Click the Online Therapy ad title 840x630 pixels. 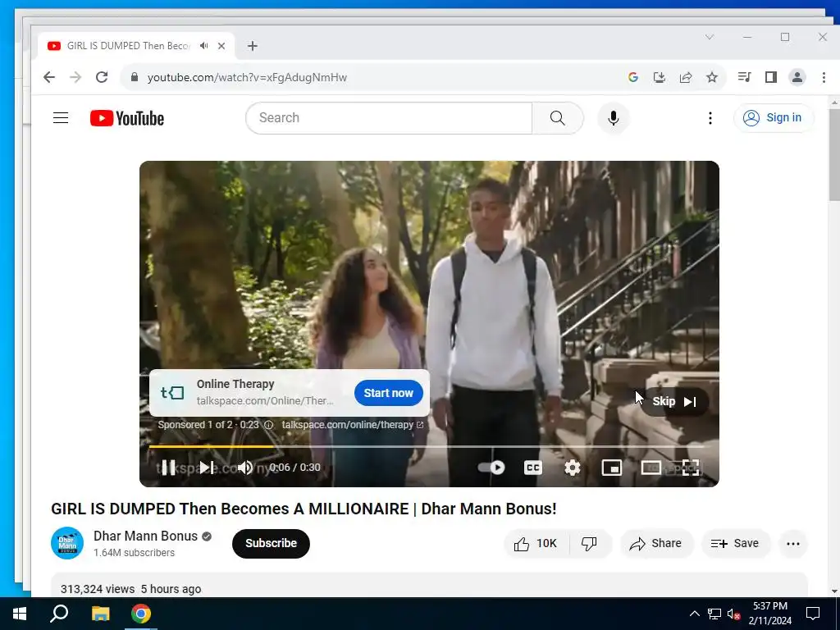point(235,384)
